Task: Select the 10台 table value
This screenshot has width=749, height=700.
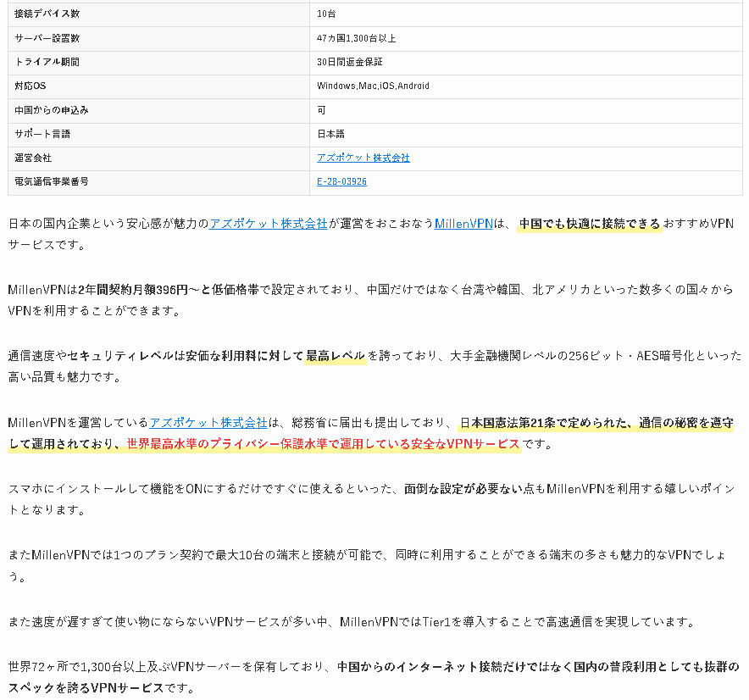Action: 326,14
